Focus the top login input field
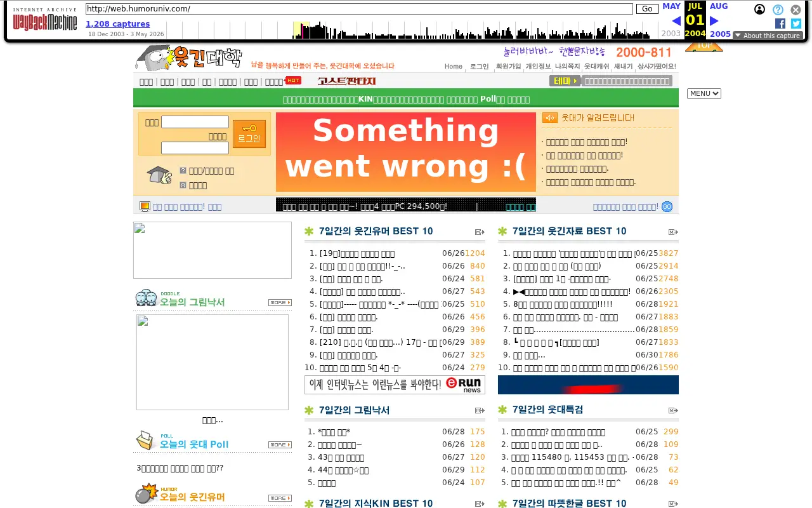This screenshot has height=508, width=812. (195, 122)
